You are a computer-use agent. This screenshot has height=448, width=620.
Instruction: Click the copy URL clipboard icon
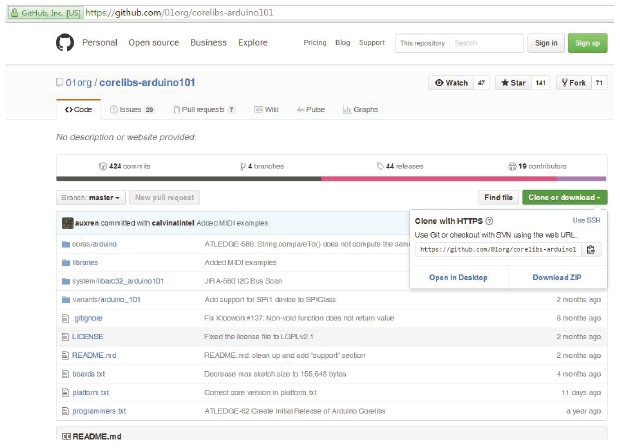click(591, 250)
